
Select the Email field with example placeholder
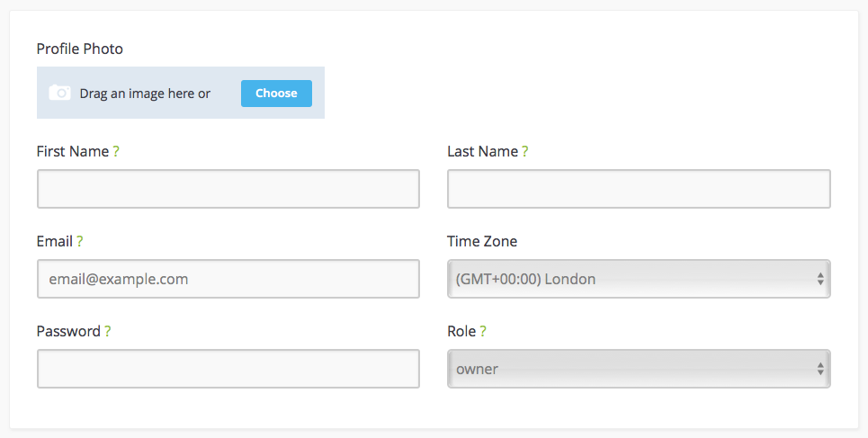(x=228, y=279)
